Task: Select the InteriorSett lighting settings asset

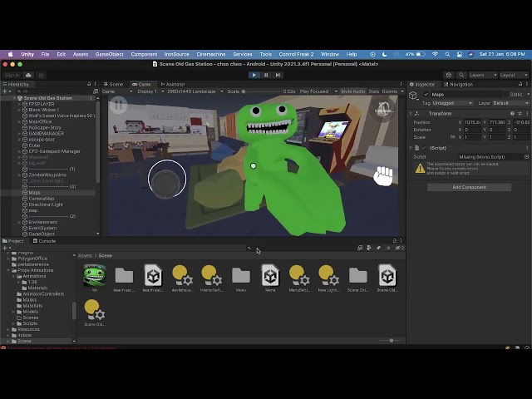Action: tap(211, 275)
